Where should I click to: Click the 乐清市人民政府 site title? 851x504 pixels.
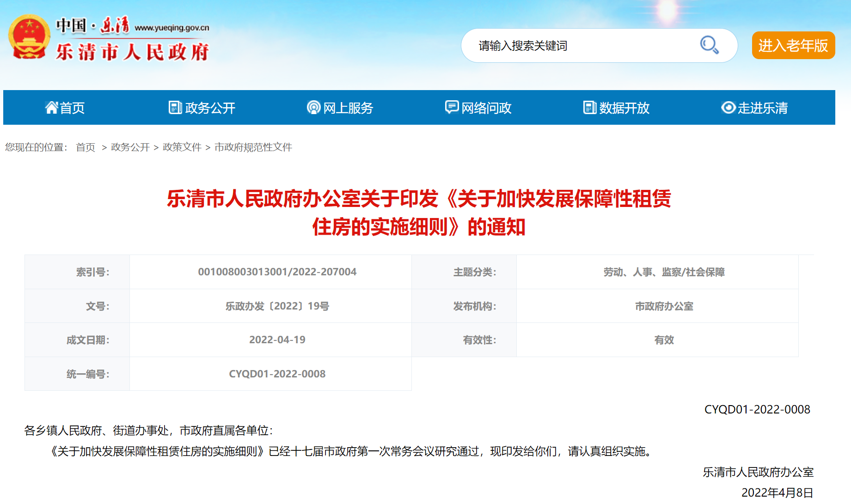click(x=132, y=52)
